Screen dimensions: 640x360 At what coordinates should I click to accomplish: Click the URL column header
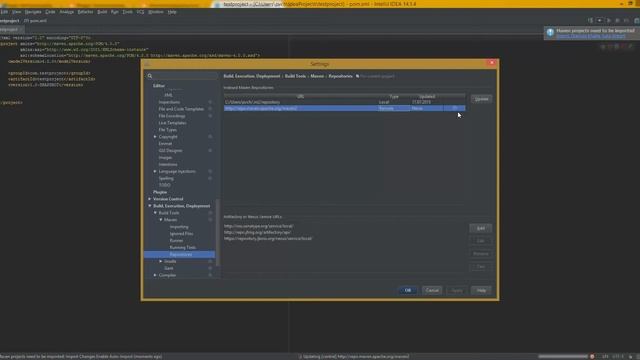[300, 96]
